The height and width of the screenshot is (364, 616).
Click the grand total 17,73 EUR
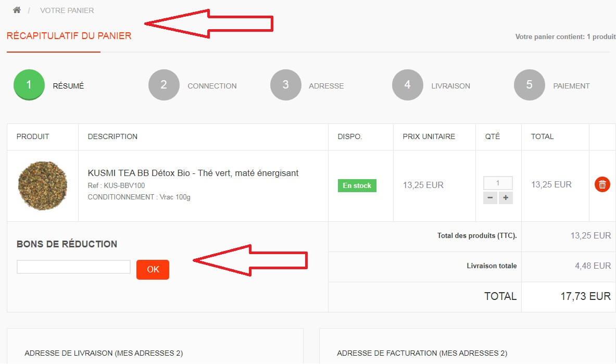tap(585, 296)
